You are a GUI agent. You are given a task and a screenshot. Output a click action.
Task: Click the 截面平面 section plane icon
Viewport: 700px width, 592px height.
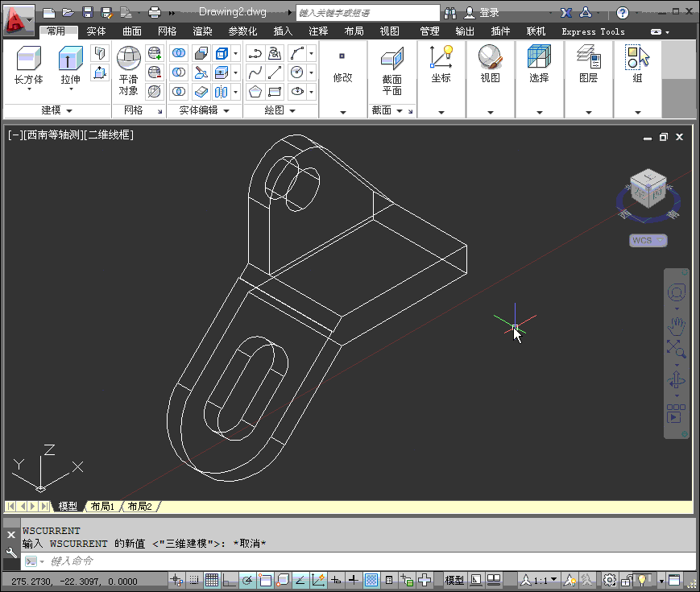pyautogui.click(x=392, y=59)
